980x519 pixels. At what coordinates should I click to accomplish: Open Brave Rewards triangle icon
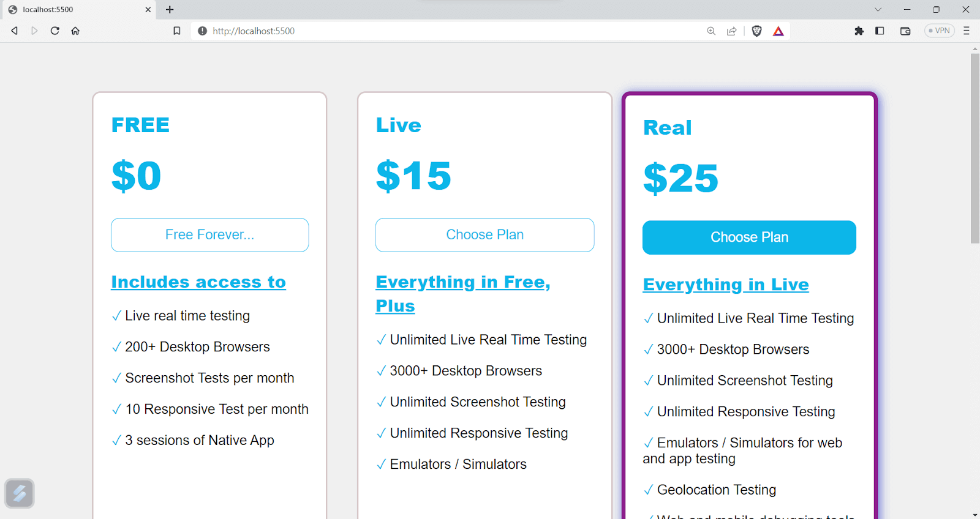pos(778,31)
